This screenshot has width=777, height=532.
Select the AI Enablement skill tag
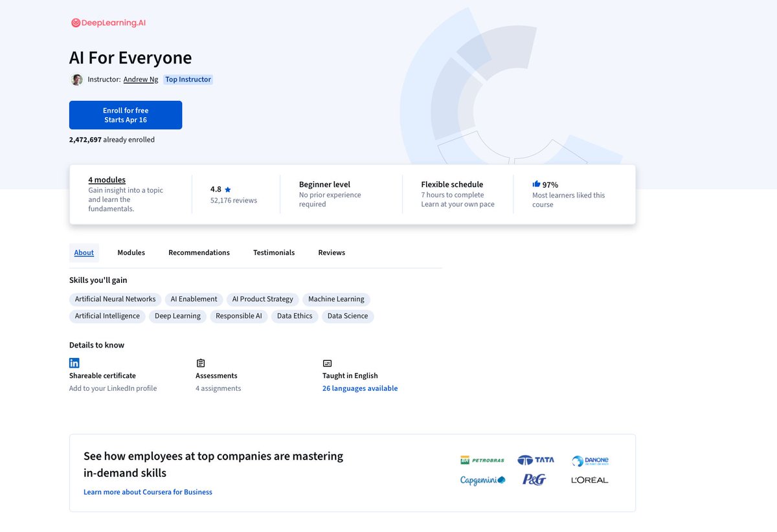[x=194, y=299]
